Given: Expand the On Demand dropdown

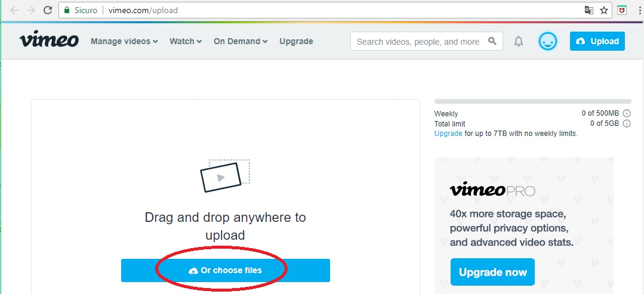Looking at the screenshot, I should (241, 41).
